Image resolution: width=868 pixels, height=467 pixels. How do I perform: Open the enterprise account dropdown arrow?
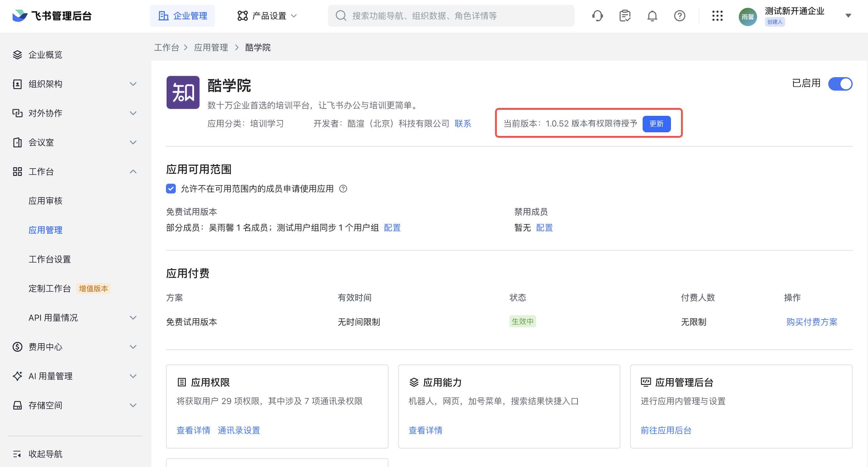849,16
